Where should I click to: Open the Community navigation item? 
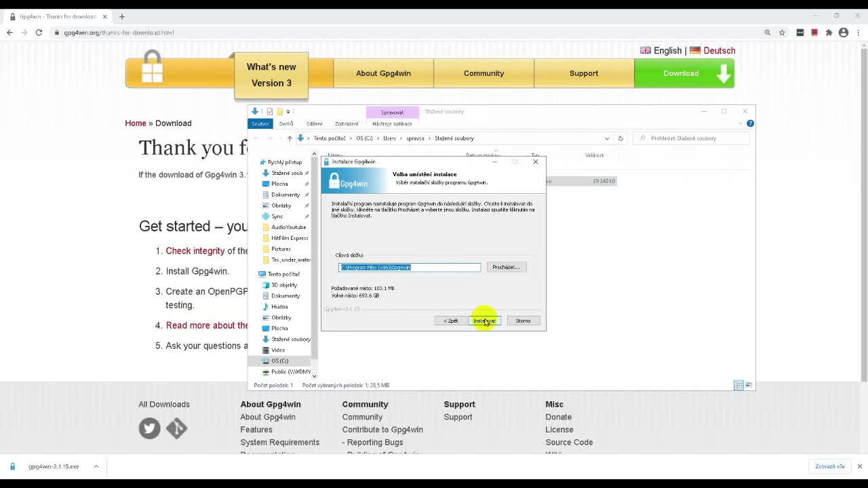tap(484, 73)
